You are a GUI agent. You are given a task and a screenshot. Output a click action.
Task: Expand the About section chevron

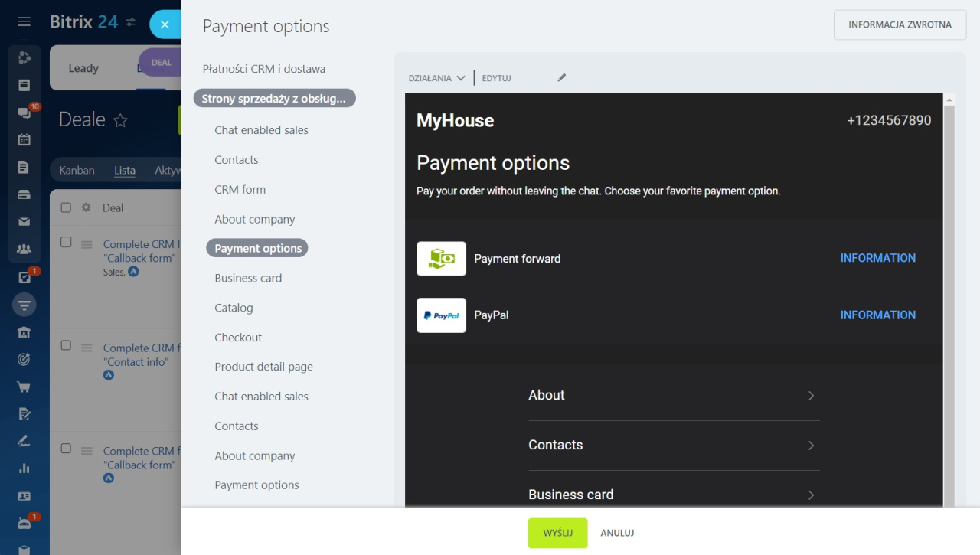click(811, 396)
